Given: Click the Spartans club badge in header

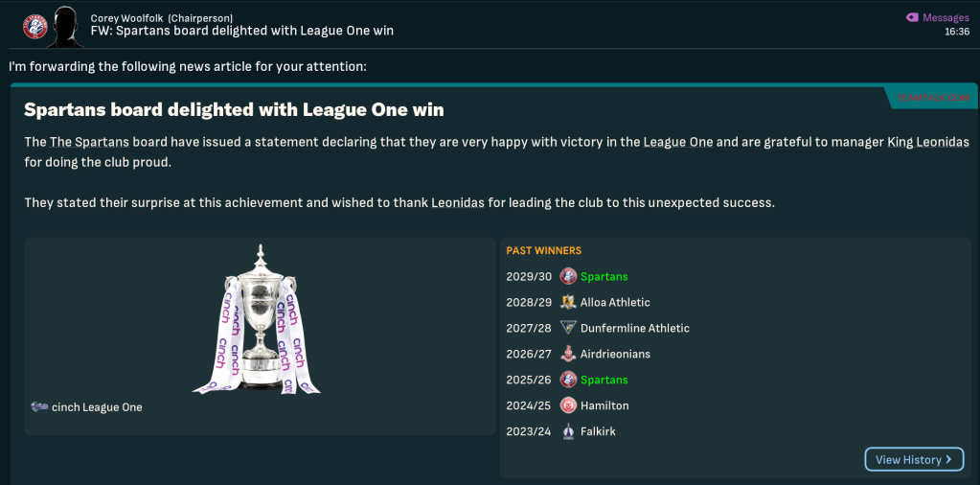Looking at the screenshot, I should pos(34,26).
